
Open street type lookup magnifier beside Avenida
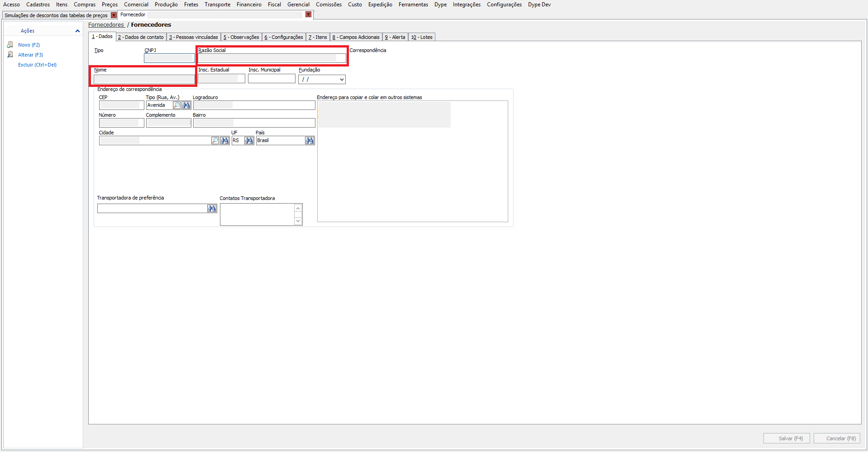click(176, 105)
